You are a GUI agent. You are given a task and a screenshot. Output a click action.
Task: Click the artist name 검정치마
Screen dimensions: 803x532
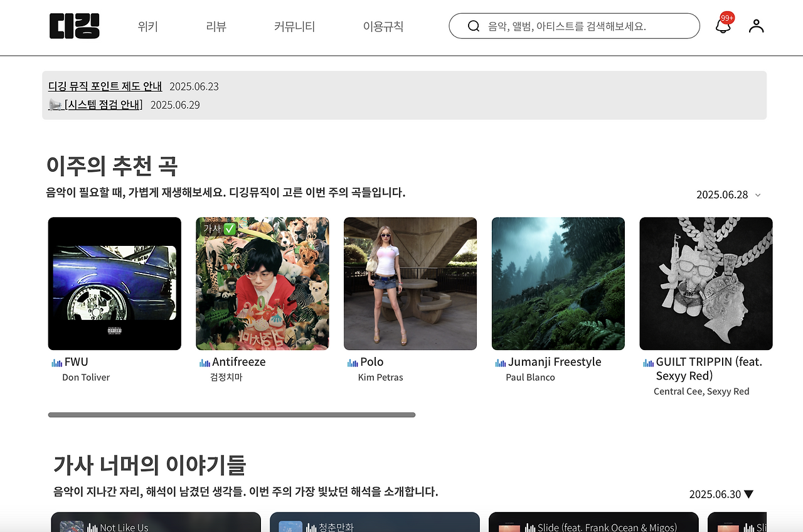coord(226,377)
